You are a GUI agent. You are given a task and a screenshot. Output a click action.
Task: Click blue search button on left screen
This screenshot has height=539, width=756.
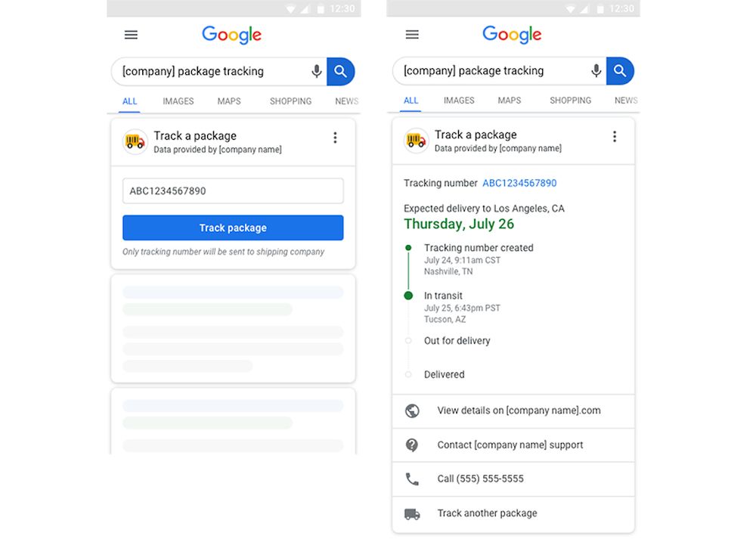341,71
